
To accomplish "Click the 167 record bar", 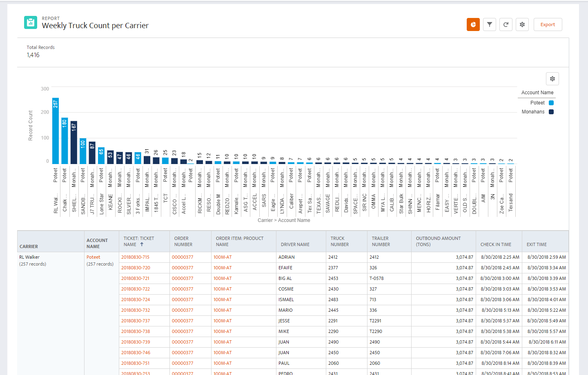I will point(73,142).
